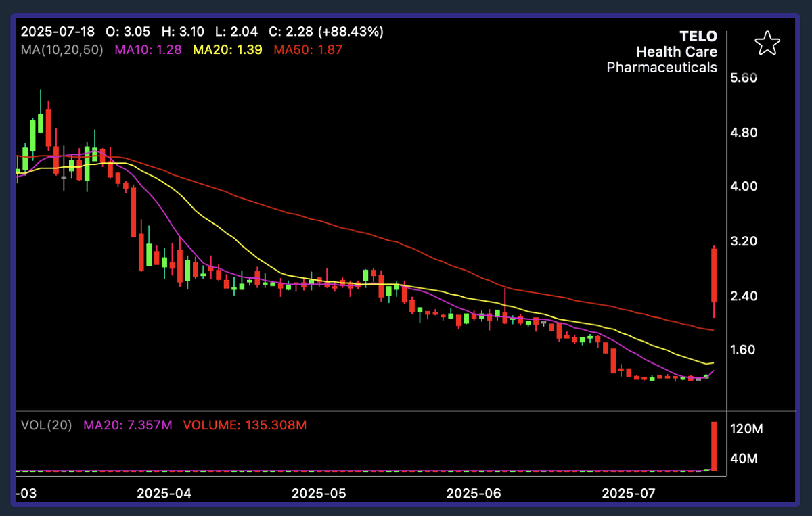Click the MA10: 1.28 value

[148, 49]
